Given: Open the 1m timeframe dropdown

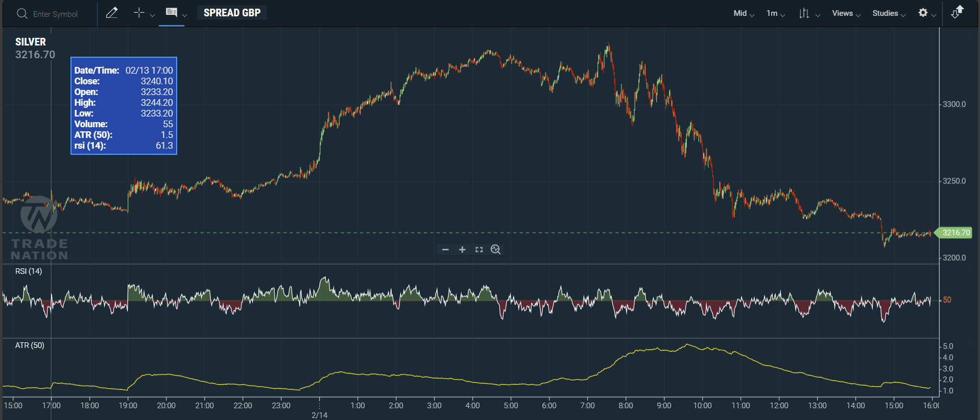Looking at the screenshot, I should [775, 13].
